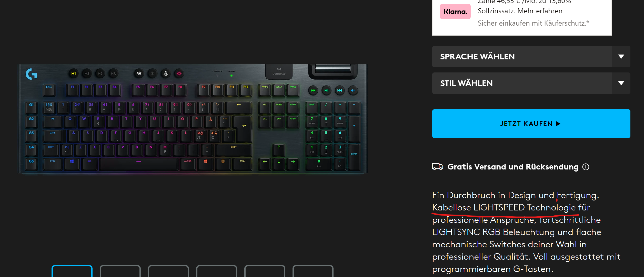This screenshot has width=644, height=277.
Task: Select the last product thumbnail
Action: (313, 271)
